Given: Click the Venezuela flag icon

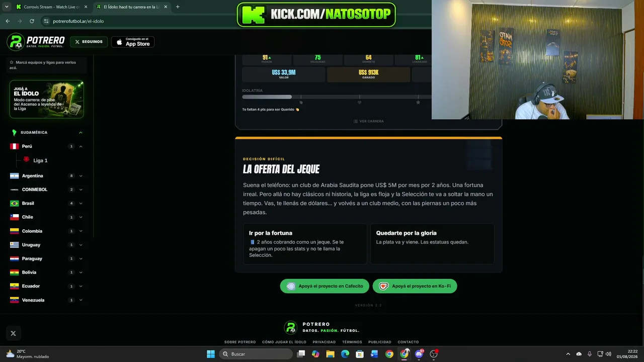Looking at the screenshot, I should coord(14,300).
